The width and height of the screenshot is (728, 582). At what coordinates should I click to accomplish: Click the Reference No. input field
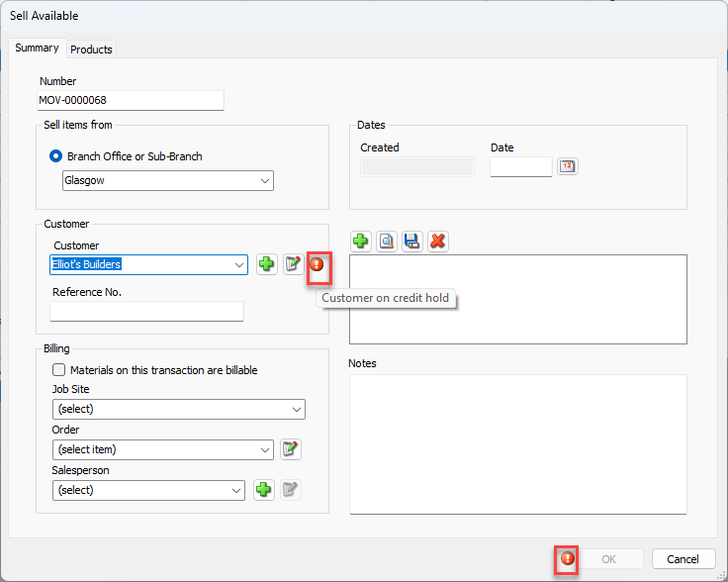coord(146,311)
